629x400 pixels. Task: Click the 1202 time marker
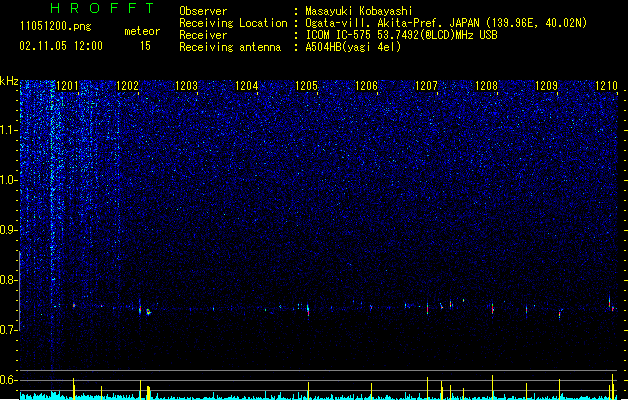tap(128, 86)
